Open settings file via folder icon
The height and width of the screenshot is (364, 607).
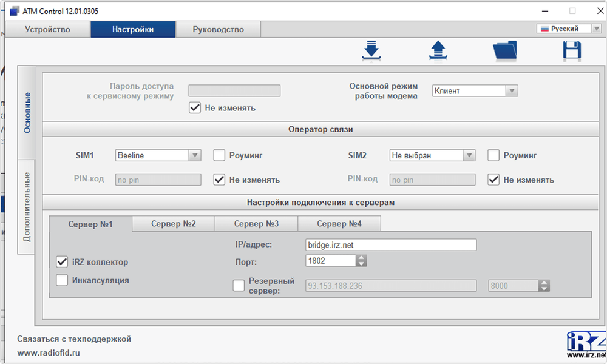(504, 51)
